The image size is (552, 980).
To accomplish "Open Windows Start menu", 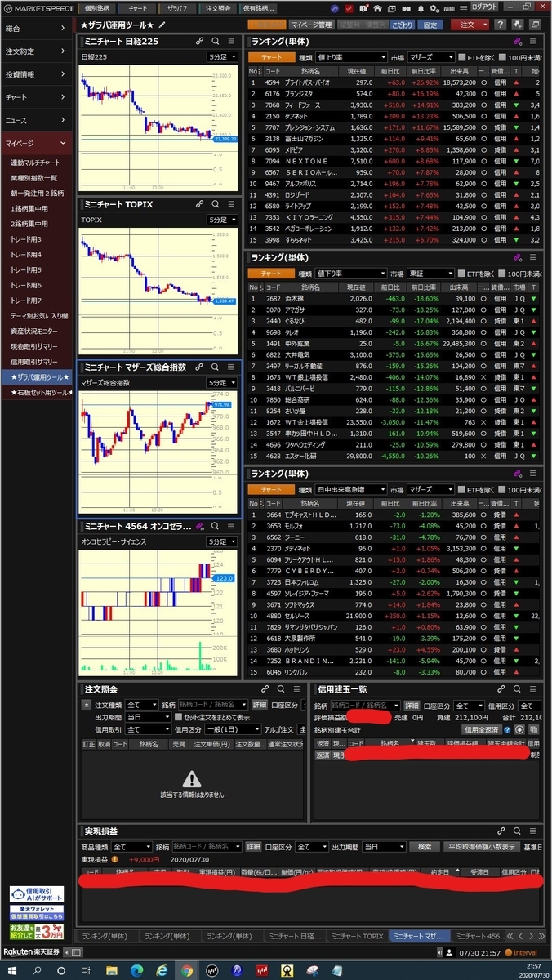I will coord(14,970).
